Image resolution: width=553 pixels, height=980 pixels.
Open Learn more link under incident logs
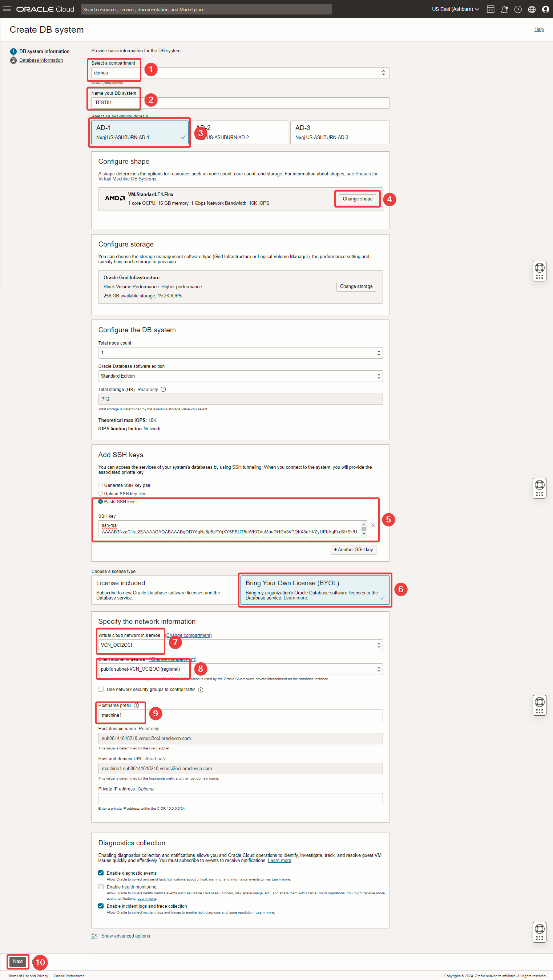(x=265, y=912)
